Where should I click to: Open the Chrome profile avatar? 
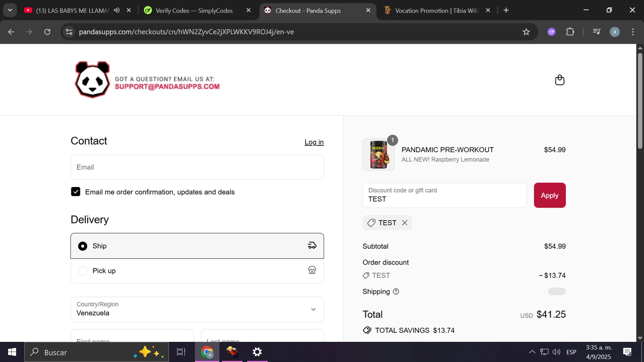[x=615, y=32]
